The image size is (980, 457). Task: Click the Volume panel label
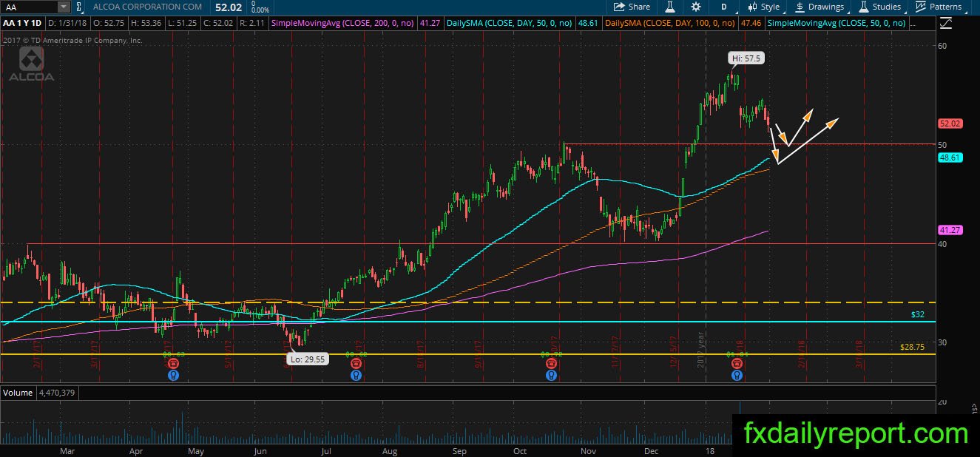pyautogui.click(x=18, y=393)
